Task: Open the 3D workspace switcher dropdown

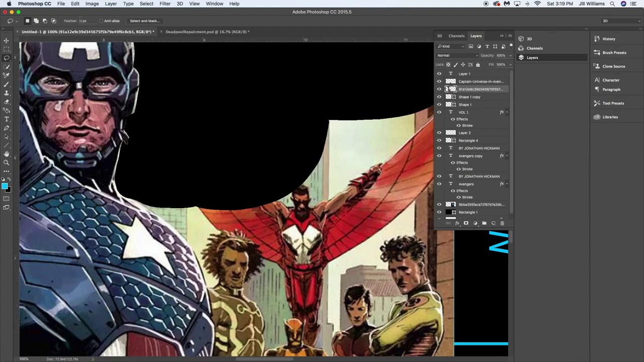Action: tap(621, 21)
